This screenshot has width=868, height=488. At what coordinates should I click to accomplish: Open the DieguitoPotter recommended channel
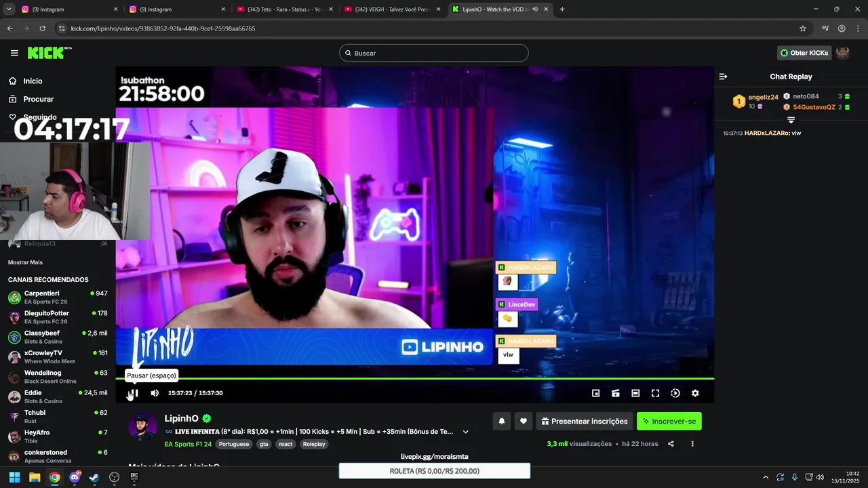tap(58, 317)
